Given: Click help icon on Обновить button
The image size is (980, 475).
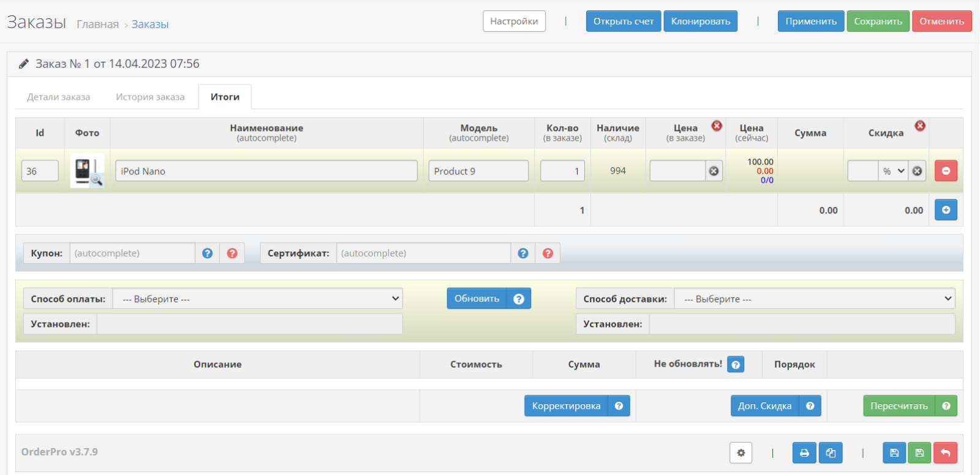Looking at the screenshot, I should click(519, 299).
